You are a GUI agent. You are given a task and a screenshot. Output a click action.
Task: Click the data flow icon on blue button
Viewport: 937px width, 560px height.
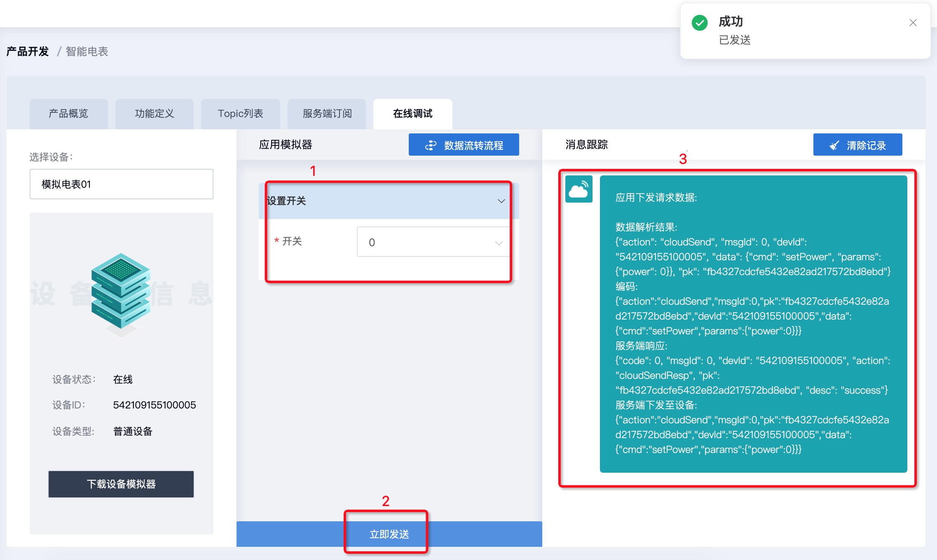431,145
